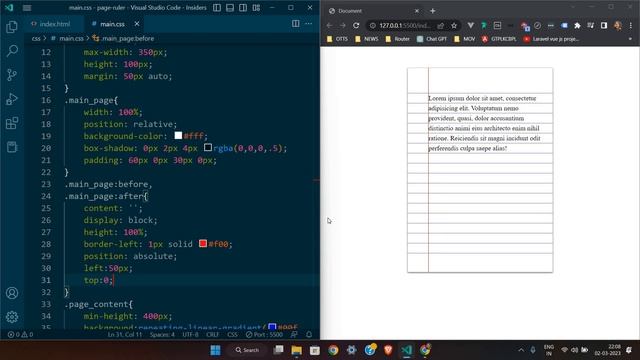Toggle the bottom panel layout icon
The image size is (640, 360).
230,8
